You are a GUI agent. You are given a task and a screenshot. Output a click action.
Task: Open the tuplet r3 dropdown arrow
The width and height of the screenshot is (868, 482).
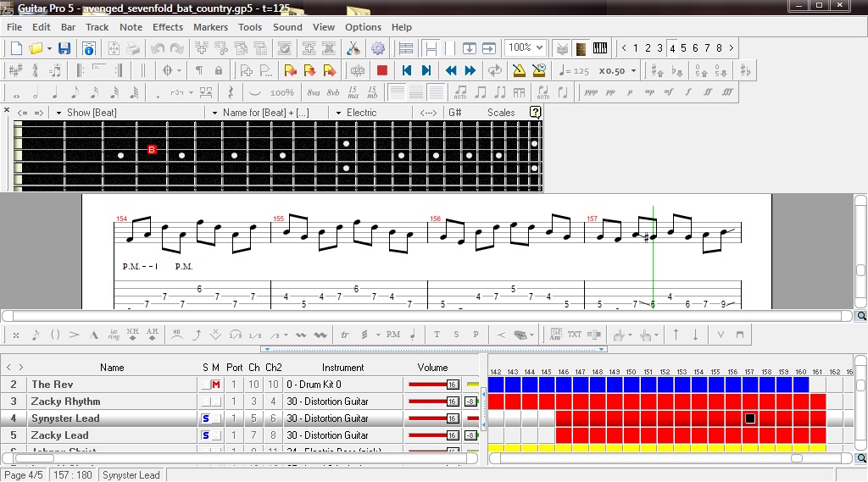point(191,93)
